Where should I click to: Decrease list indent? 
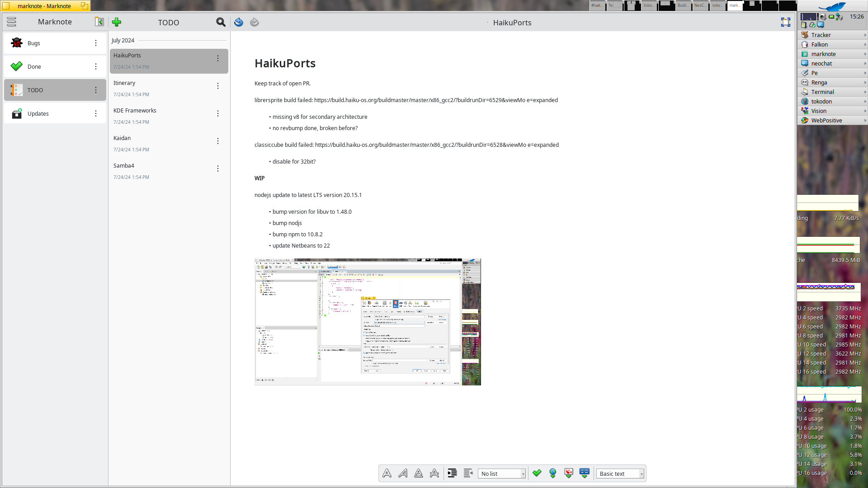click(x=468, y=473)
